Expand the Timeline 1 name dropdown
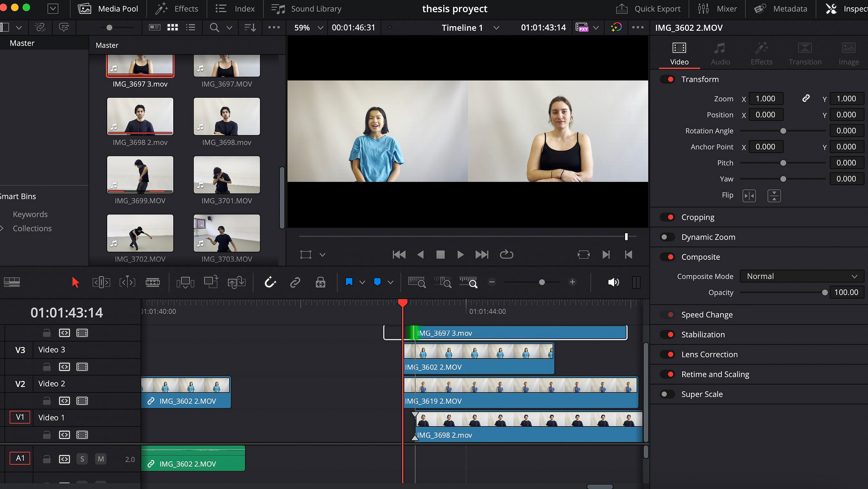Screen dimensions: 868x489 pyautogui.click(x=496, y=28)
